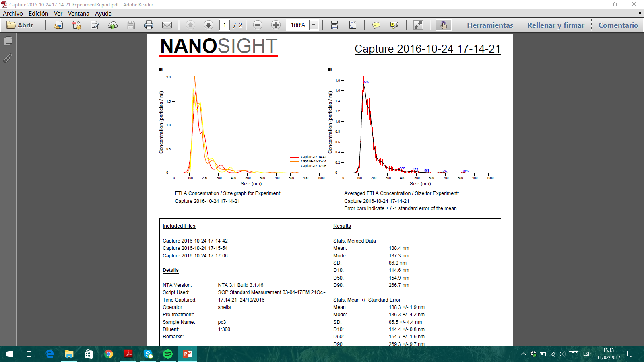Click the mean value '188.3 +/- 1.9 nm'
This screenshot has height=362, width=644.
[x=407, y=307]
